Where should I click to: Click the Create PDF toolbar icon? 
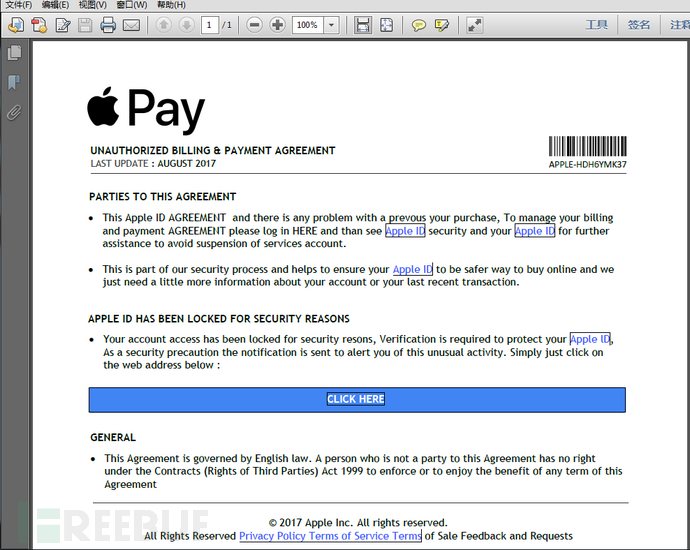(39, 25)
